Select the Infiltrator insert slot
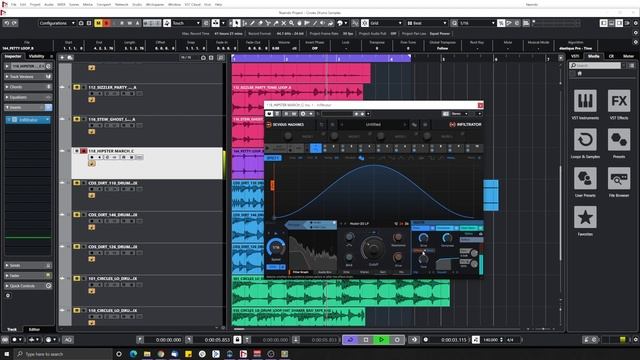This screenshot has width=640, height=360. pyautogui.click(x=29, y=120)
